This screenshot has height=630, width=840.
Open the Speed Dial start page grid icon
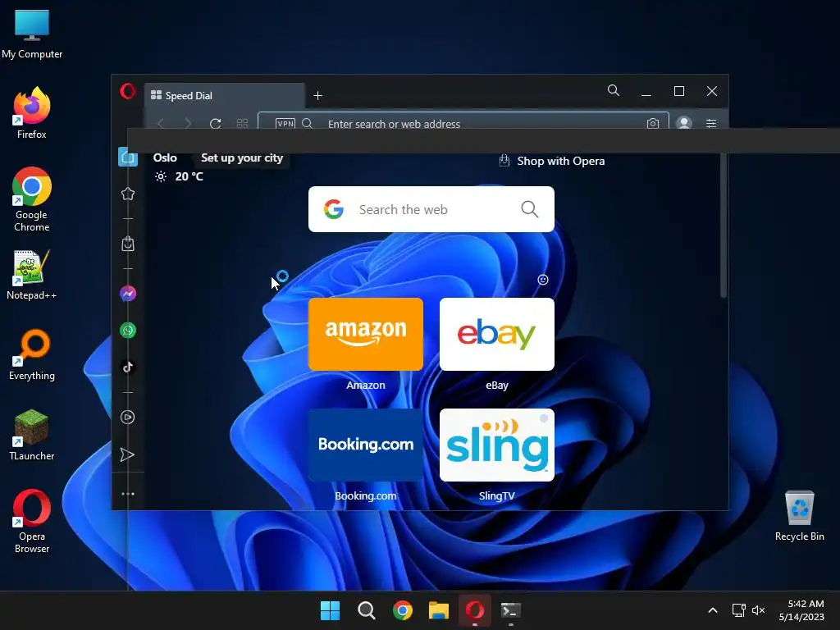(x=242, y=124)
